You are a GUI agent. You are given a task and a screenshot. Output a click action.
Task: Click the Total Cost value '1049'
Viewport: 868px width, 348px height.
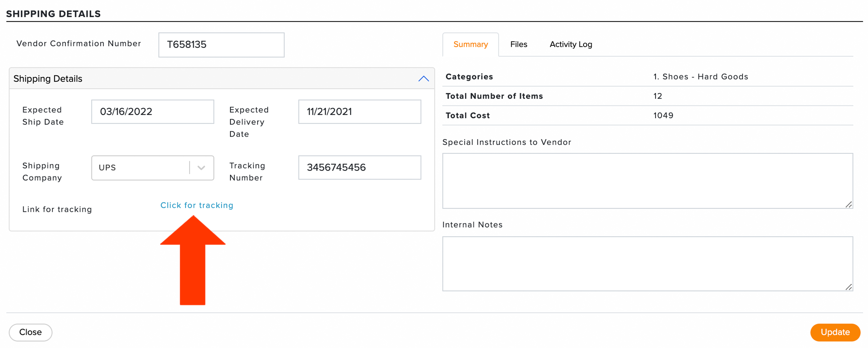663,116
